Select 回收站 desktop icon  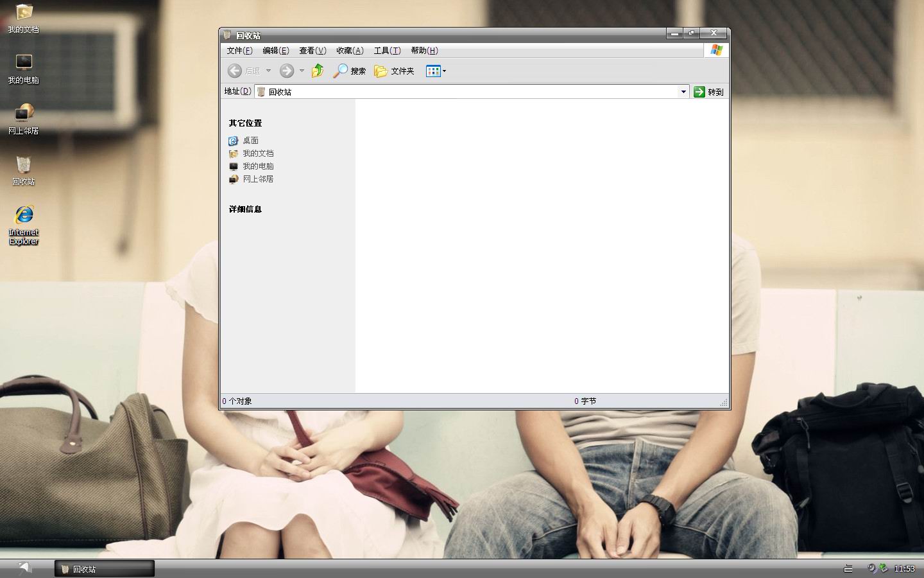pos(24,170)
